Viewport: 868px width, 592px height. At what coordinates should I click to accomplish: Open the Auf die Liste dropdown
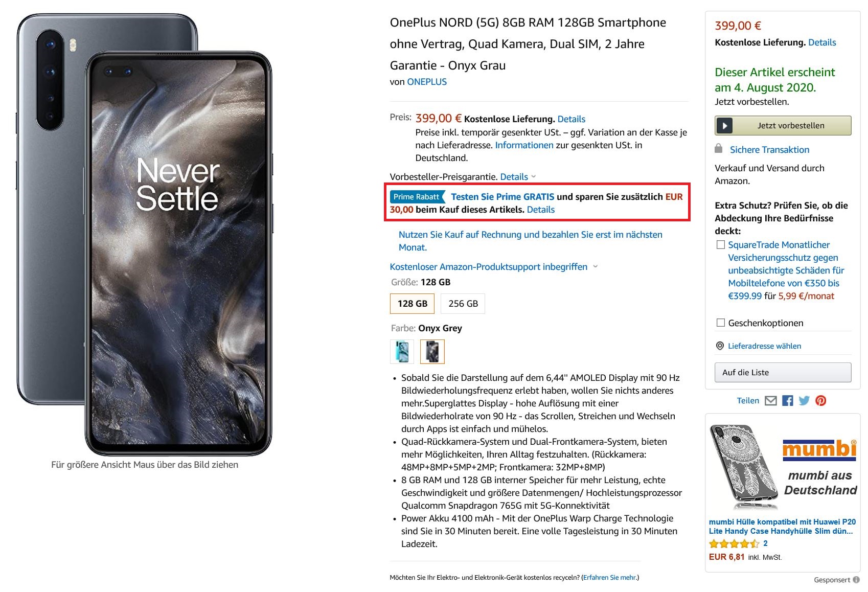pyautogui.click(x=783, y=372)
